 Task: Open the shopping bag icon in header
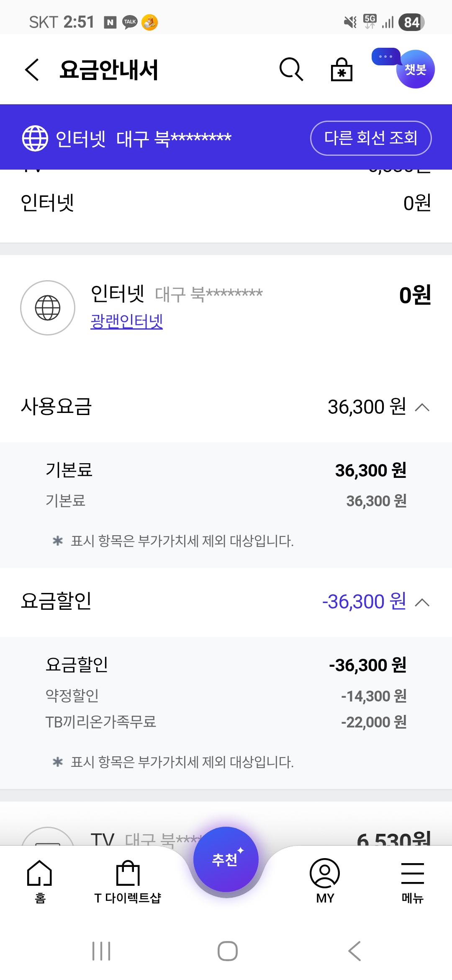(x=342, y=70)
